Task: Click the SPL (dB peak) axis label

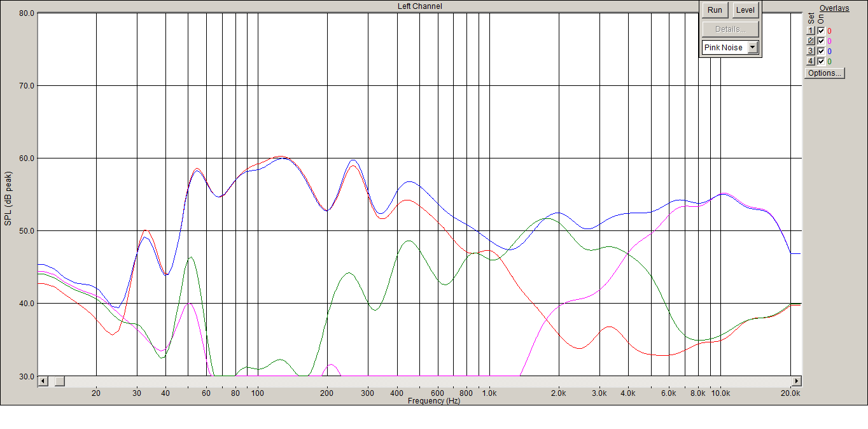Action: click(x=8, y=198)
